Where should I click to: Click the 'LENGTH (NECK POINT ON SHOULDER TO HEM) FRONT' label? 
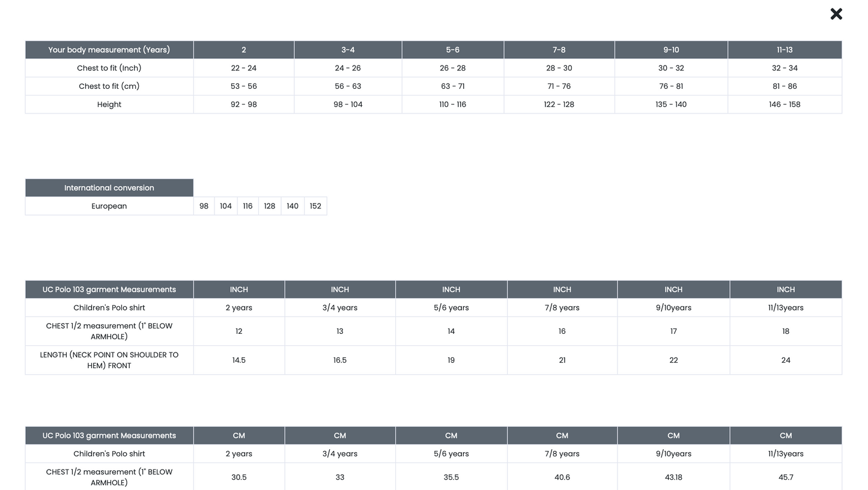point(109,360)
